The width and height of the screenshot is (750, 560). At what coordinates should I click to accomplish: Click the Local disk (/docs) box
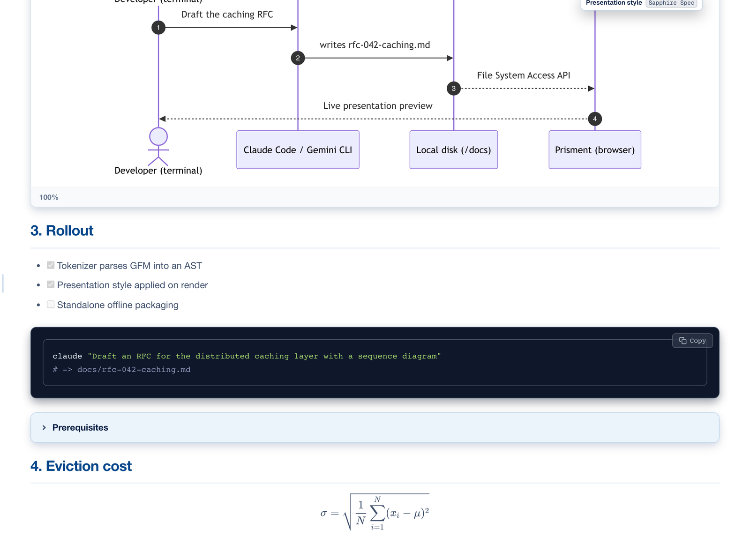tap(454, 150)
